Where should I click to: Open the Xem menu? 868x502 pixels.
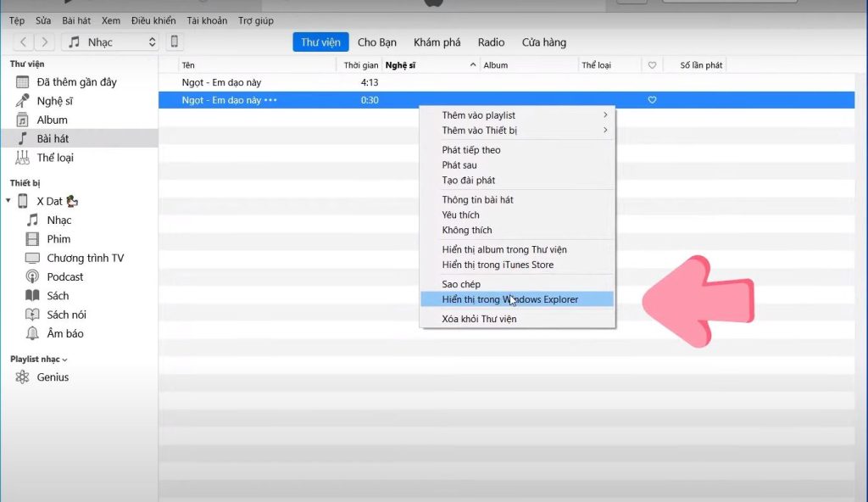click(111, 20)
